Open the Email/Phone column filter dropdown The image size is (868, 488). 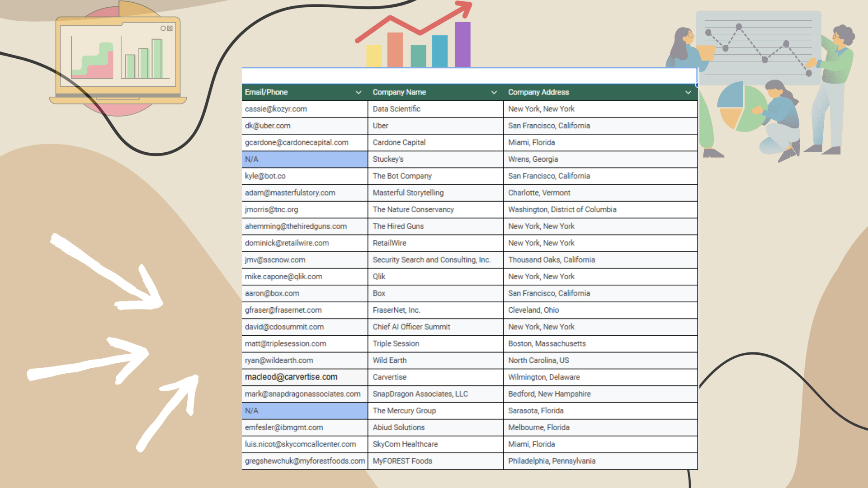point(359,92)
